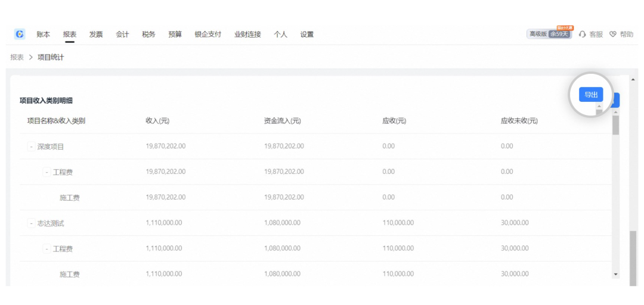Viewport: 644px width, 305px height.
Task: Open the 账本 menu
Action: 43,35
